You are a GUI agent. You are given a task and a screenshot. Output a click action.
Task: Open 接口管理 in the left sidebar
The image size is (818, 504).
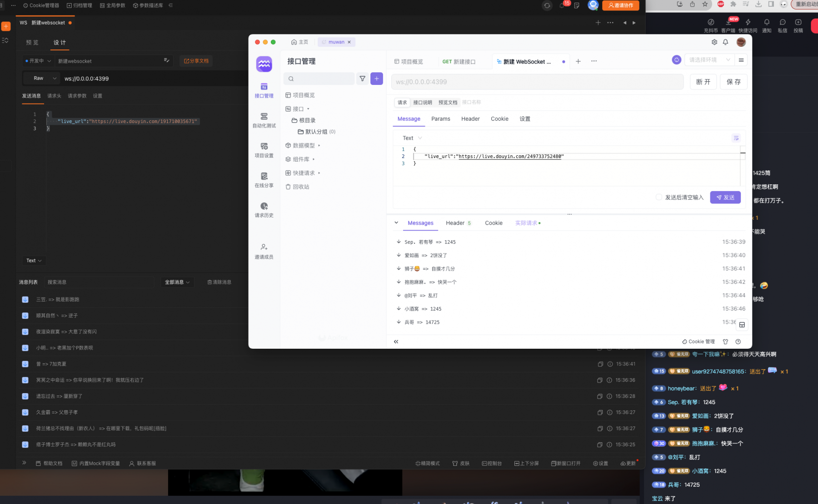pos(264,90)
